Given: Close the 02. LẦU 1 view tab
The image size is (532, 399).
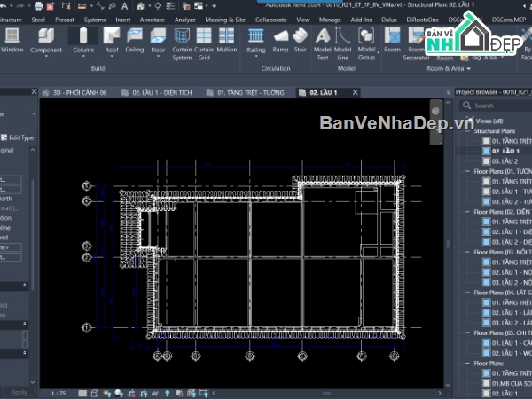Looking at the screenshot, I should click(x=356, y=92).
